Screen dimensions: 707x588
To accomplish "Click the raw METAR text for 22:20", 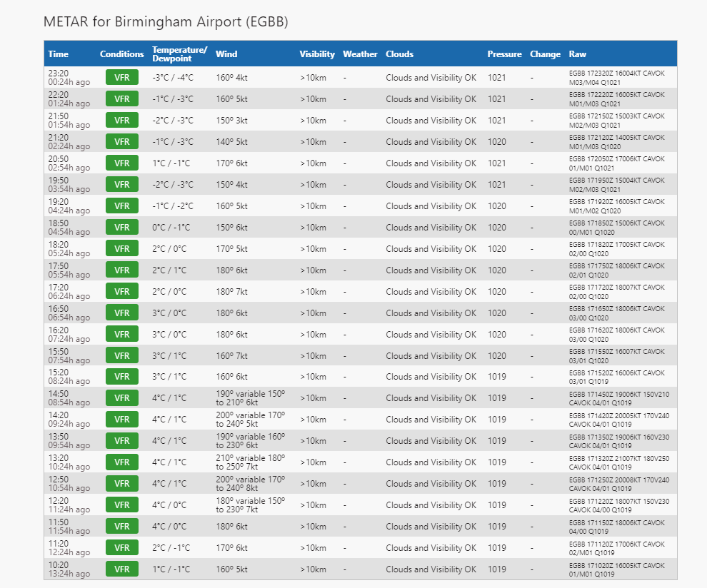I will pos(616,99).
